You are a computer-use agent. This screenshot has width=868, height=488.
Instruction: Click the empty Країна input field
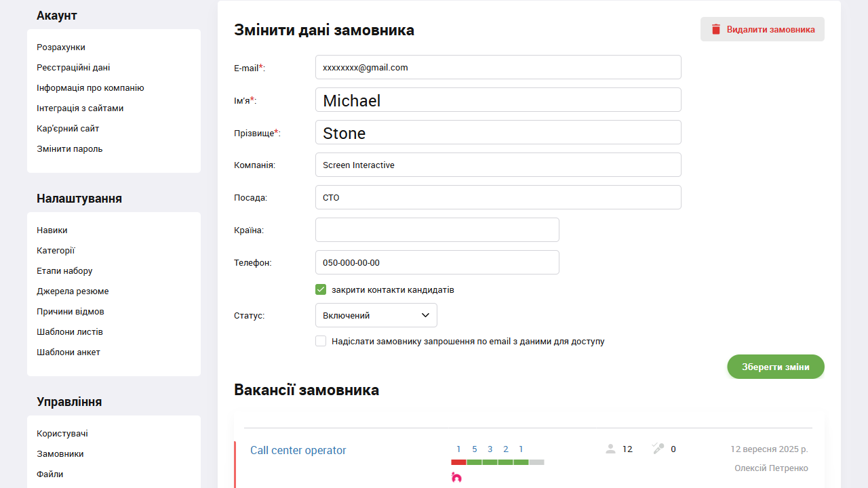pyautogui.click(x=437, y=230)
